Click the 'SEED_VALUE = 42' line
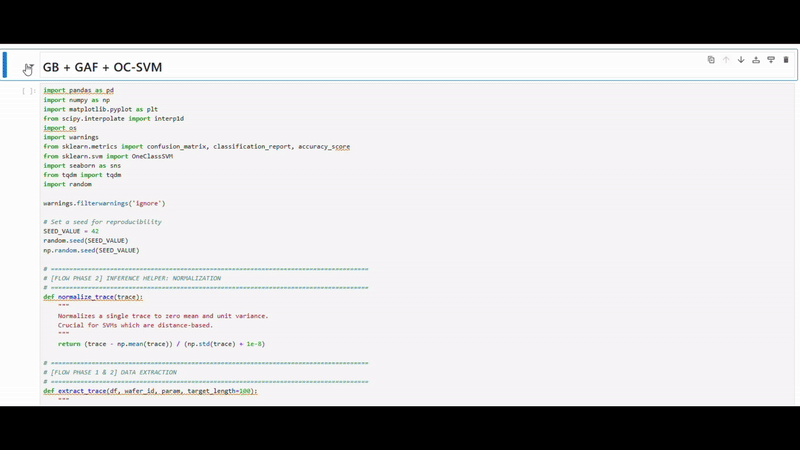 71,231
